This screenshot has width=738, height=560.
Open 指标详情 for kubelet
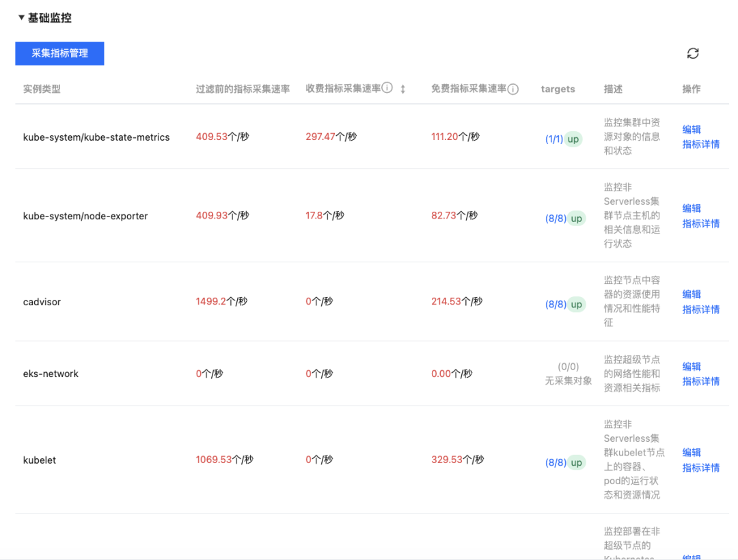701,468
